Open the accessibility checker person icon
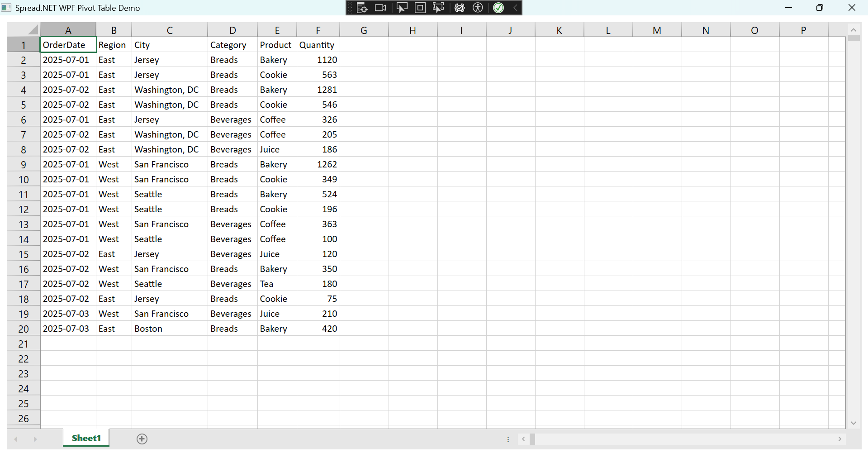This screenshot has width=868, height=453. click(478, 8)
